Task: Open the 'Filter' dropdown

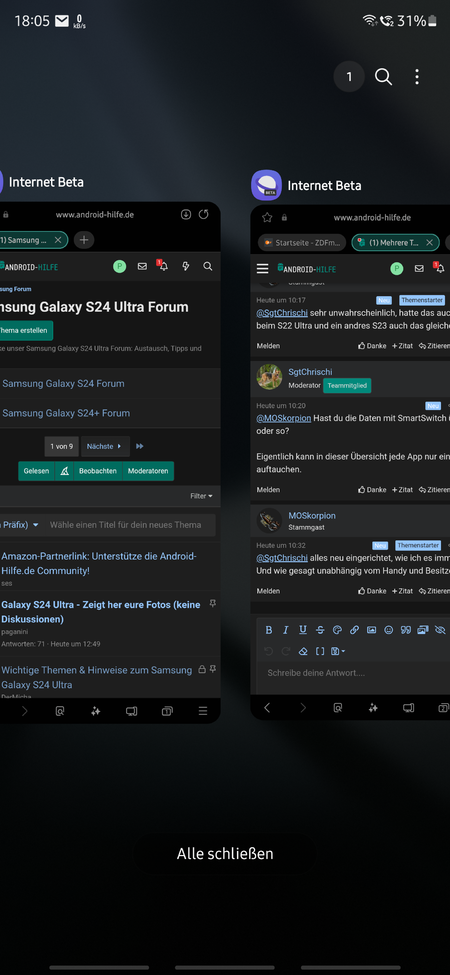Action: [201, 496]
